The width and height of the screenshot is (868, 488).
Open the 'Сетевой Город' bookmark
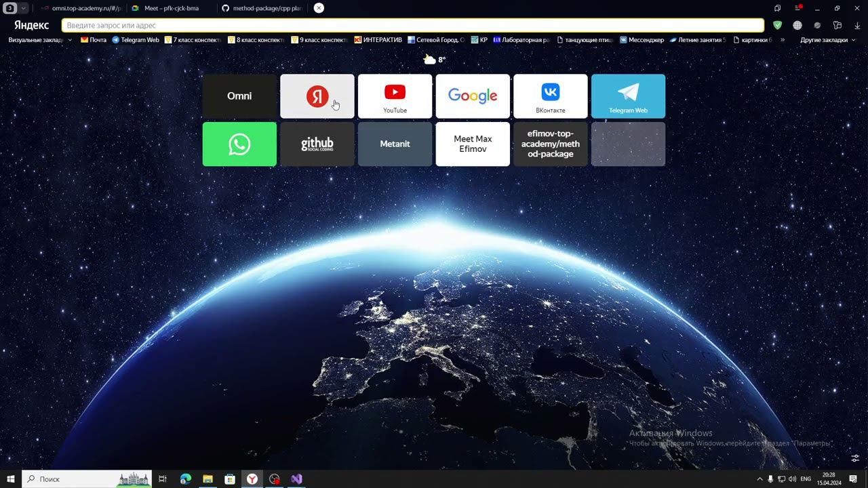(x=436, y=40)
